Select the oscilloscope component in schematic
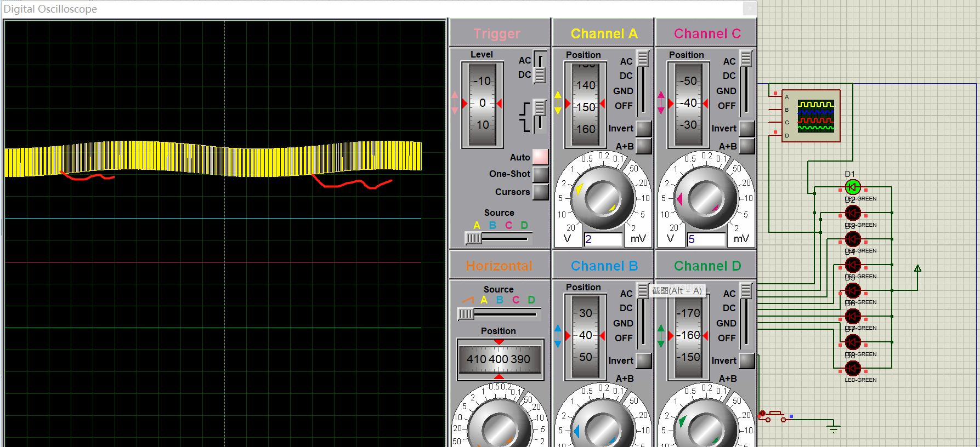980x447 pixels. tap(811, 116)
